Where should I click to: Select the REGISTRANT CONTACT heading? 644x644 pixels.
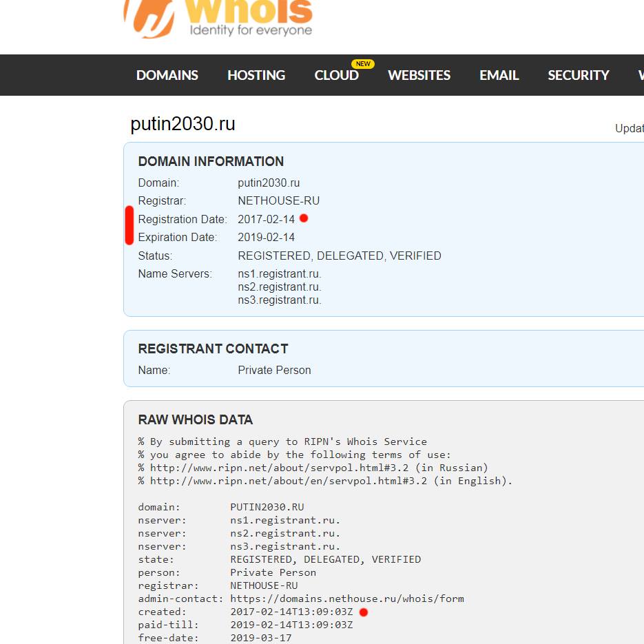[213, 349]
